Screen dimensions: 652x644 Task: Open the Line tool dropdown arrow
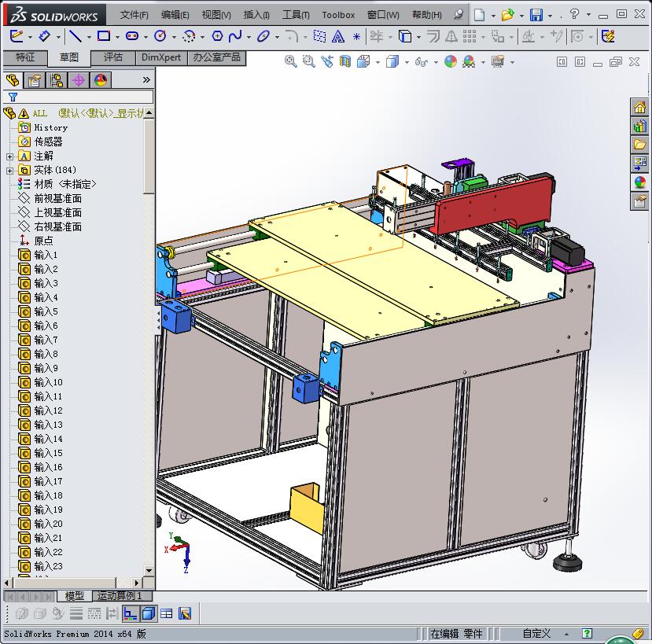pos(89,38)
